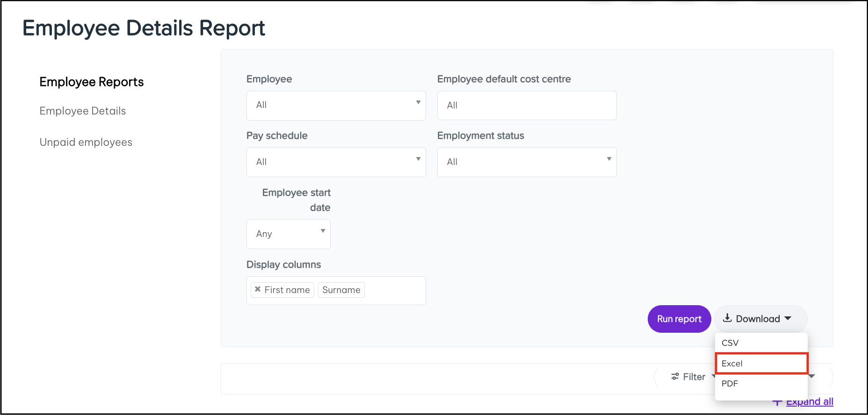This screenshot has height=415, width=868.
Task: Remove the First name column tag
Action: 257,289
